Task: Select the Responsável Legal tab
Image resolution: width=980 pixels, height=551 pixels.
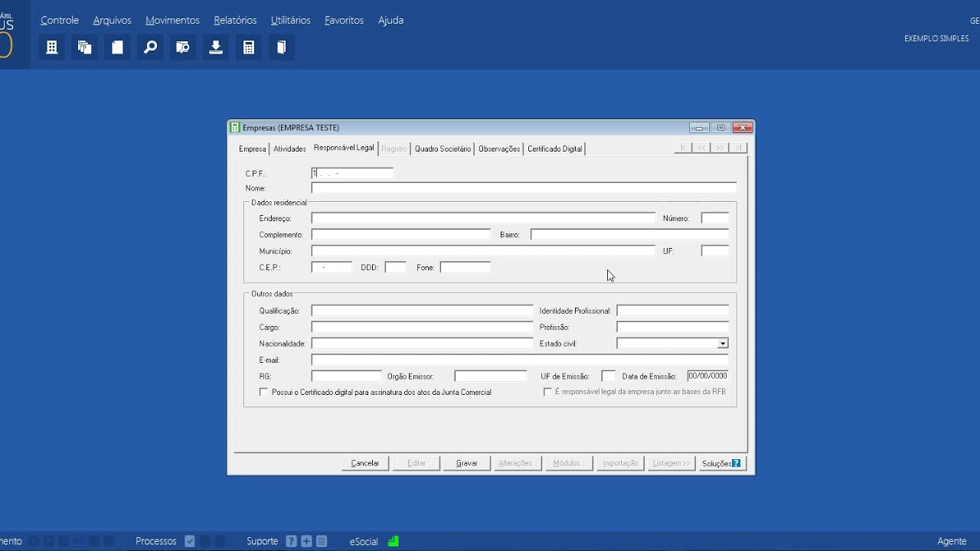Action: click(x=344, y=148)
